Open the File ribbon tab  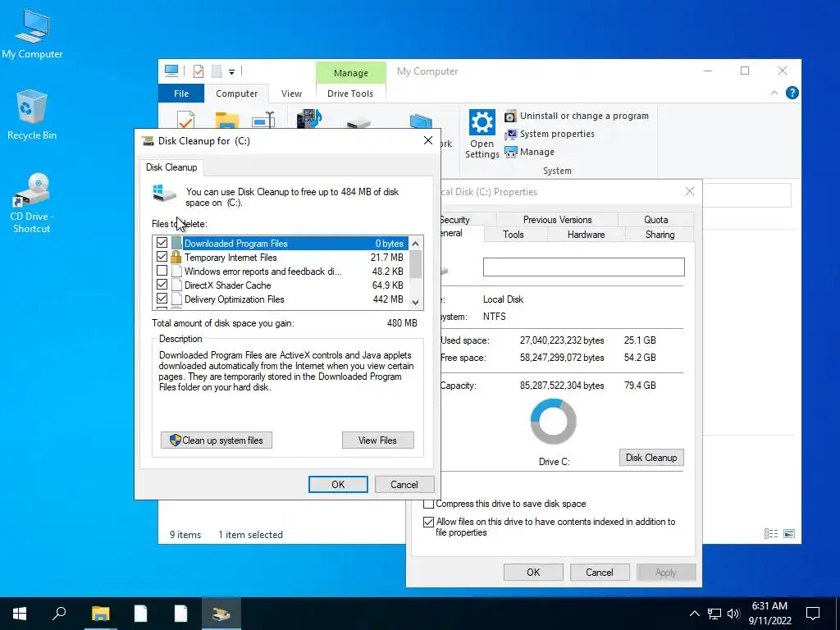[x=181, y=94]
